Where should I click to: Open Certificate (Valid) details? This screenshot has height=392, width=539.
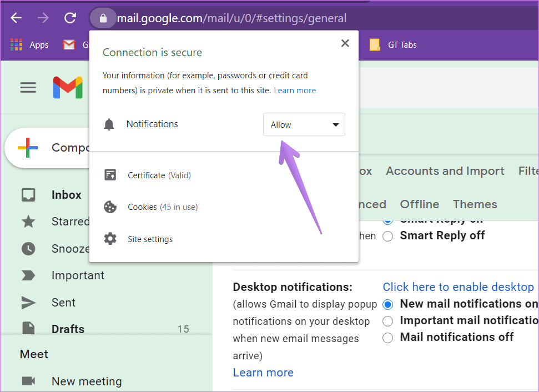coord(159,175)
